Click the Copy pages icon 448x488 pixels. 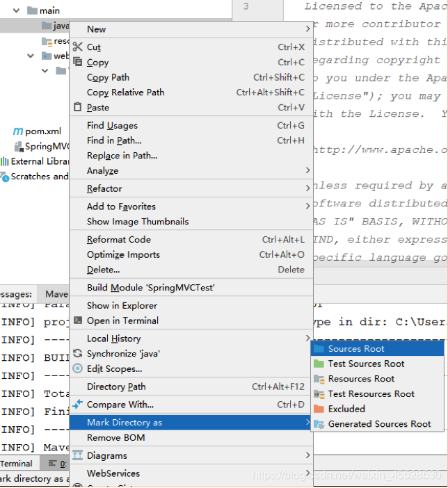click(x=78, y=62)
